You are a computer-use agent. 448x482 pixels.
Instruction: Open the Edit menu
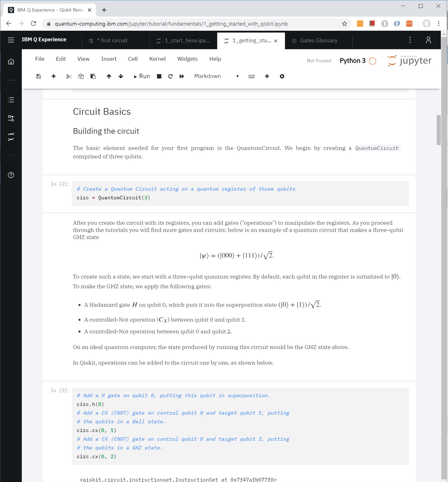click(x=61, y=59)
